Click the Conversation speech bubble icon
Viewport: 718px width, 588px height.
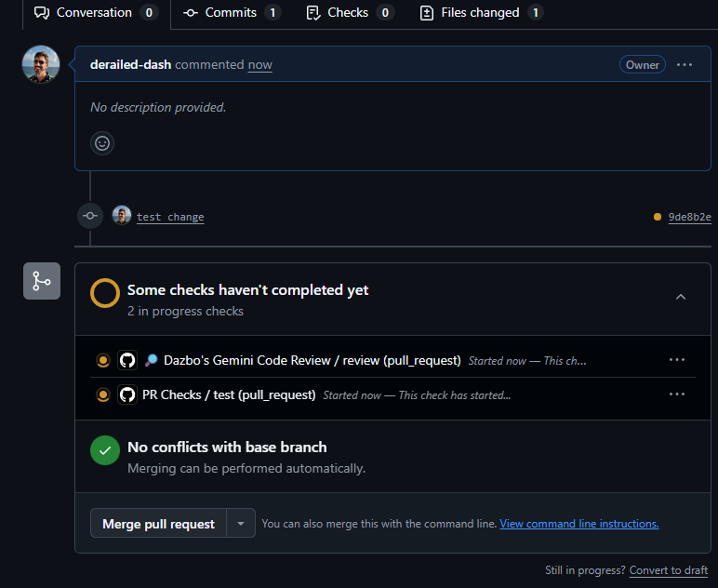(42, 13)
